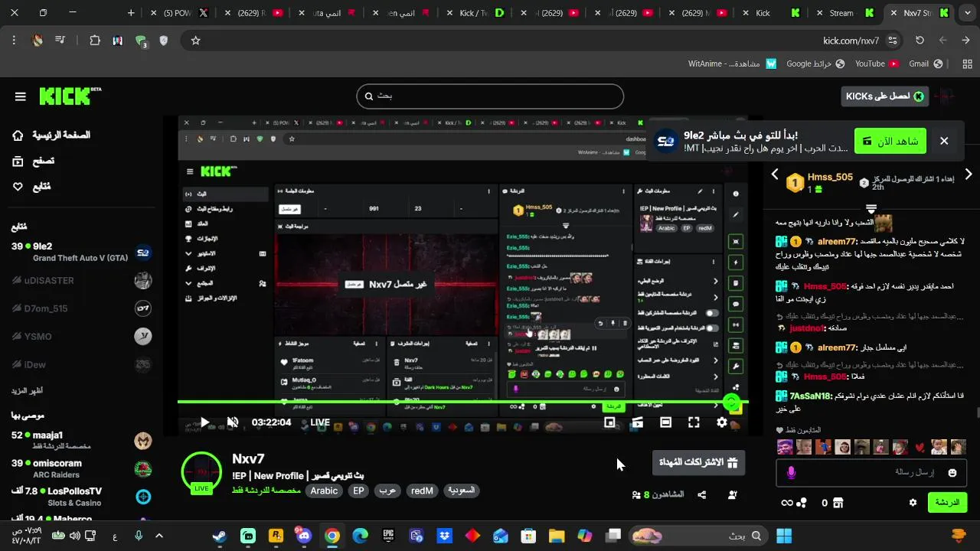Select the redM tag

pyautogui.click(x=422, y=491)
